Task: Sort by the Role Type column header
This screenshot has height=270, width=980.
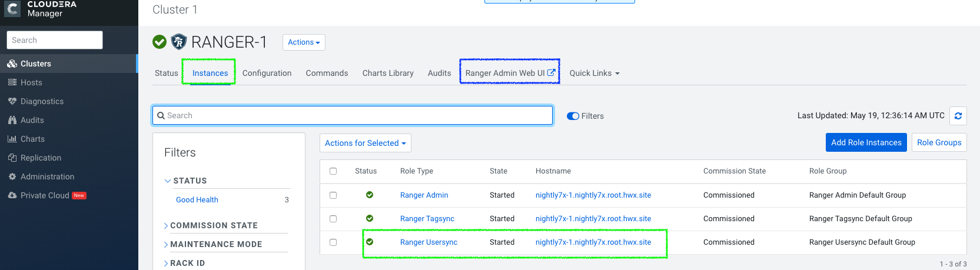Action: coord(417,171)
